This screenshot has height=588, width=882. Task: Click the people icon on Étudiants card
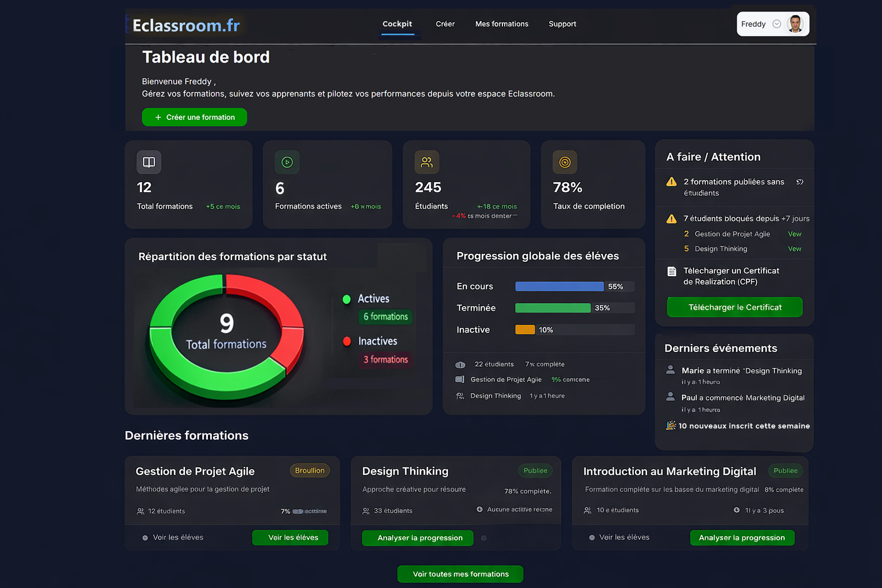click(427, 163)
